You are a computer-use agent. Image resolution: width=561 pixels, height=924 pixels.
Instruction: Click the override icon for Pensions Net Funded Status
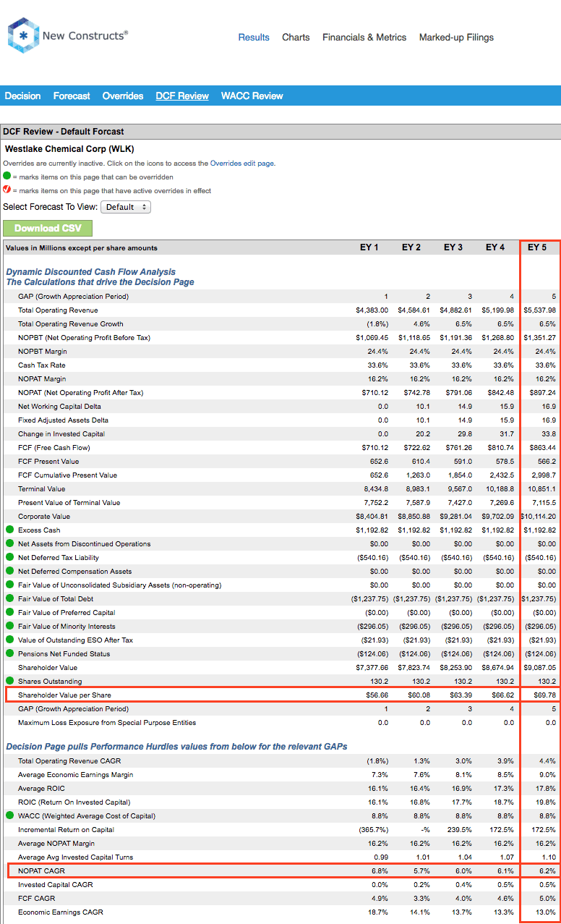[x=10, y=654]
